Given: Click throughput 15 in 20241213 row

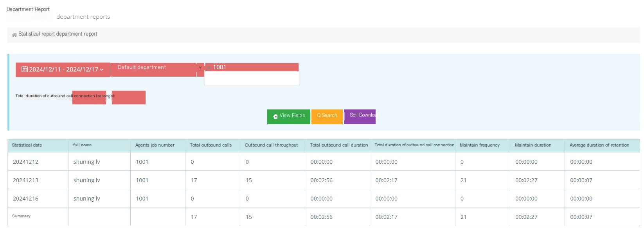Looking at the screenshot, I should tap(248, 180).
